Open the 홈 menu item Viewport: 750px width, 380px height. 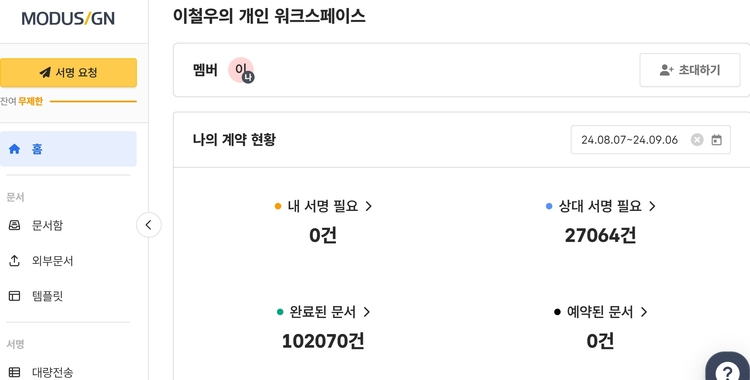(x=68, y=149)
